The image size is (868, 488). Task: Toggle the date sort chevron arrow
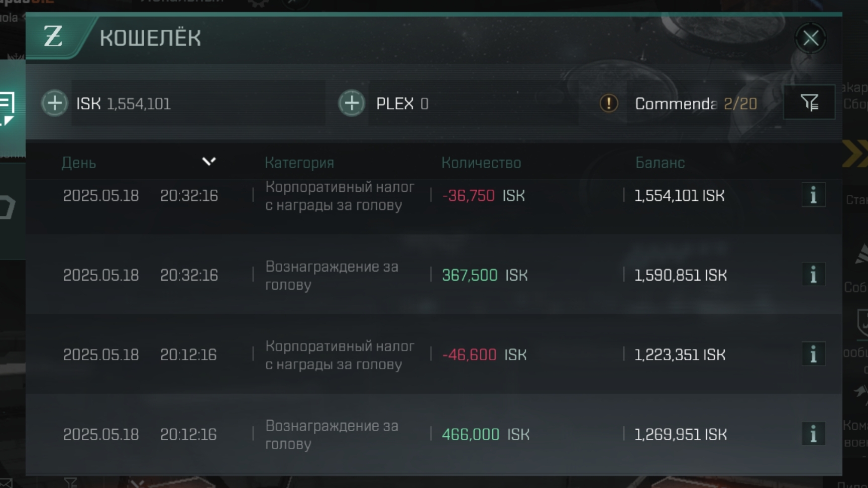point(209,161)
